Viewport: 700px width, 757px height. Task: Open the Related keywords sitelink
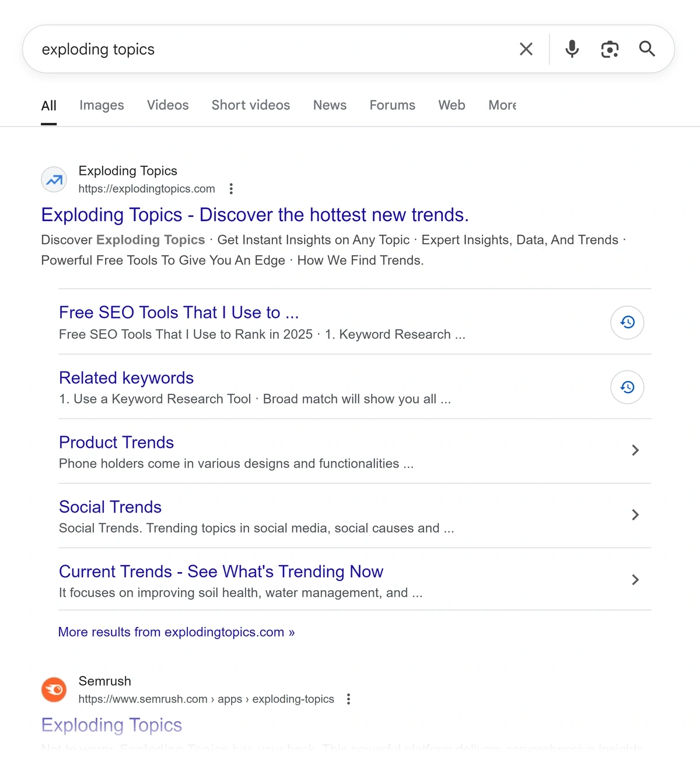click(x=127, y=378)
